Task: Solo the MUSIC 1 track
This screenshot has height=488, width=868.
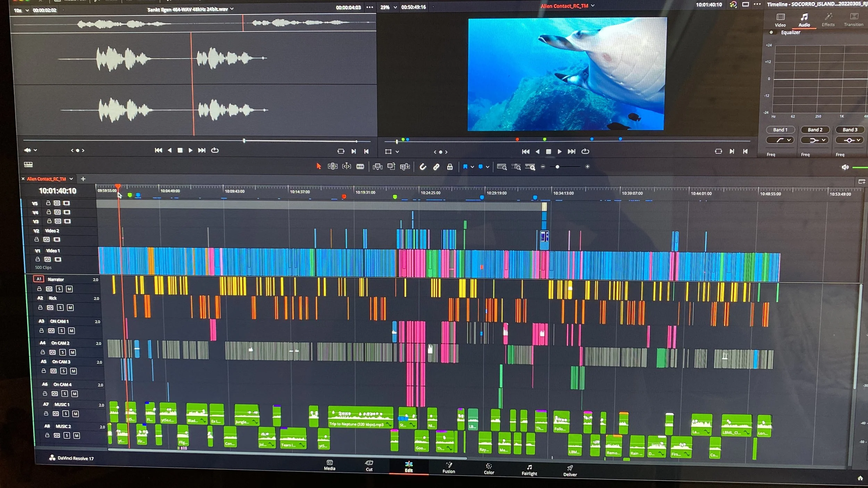Action: 66,414
